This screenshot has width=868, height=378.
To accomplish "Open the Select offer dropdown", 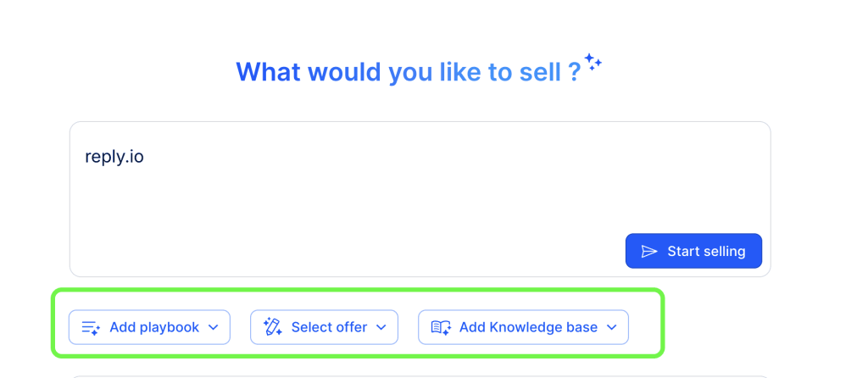I will click(x=324, y=327).
